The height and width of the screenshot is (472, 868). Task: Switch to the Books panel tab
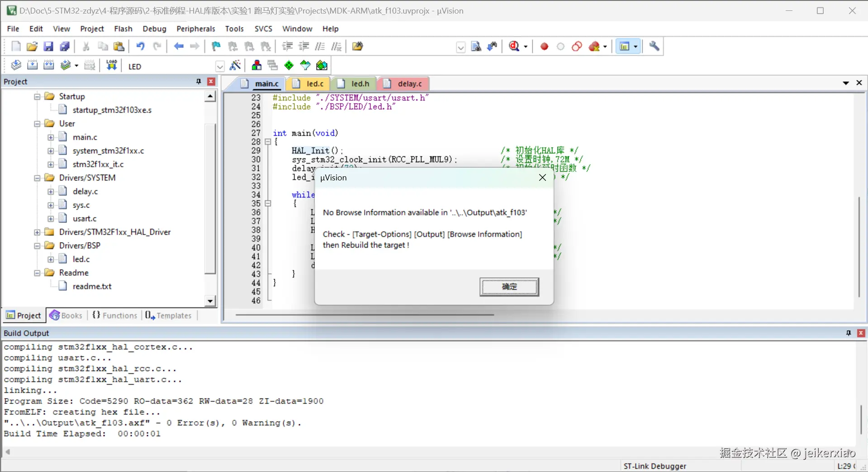point(66,316)
